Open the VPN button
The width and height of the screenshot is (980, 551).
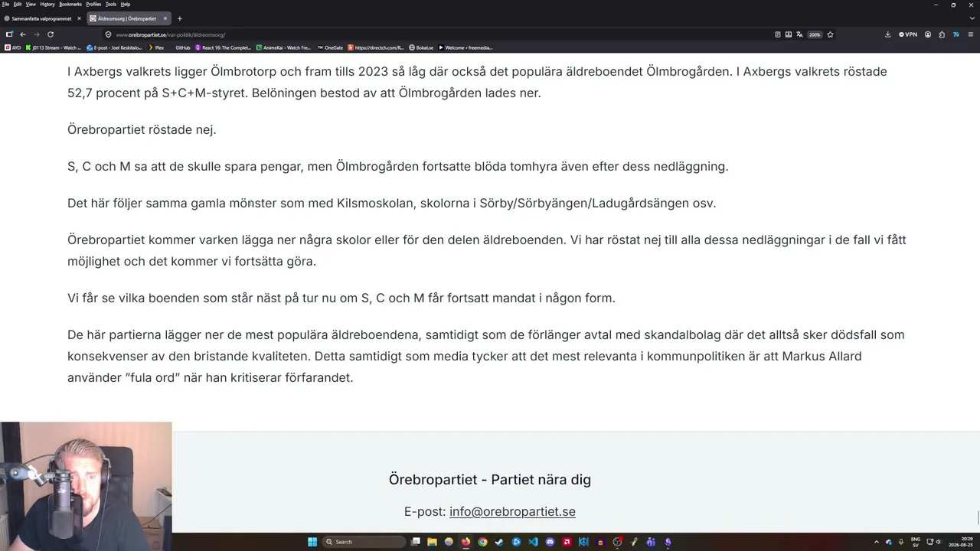coord(908,34)
